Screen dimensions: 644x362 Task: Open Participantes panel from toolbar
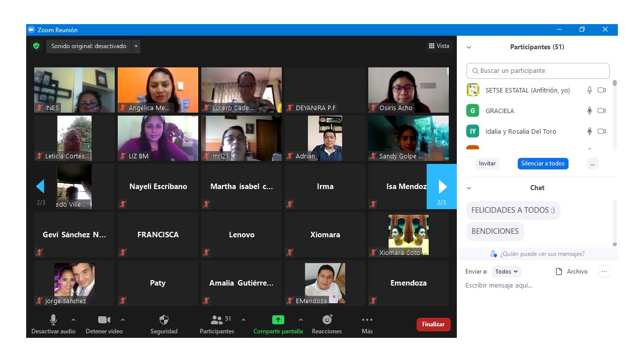(x=217, y=324)
